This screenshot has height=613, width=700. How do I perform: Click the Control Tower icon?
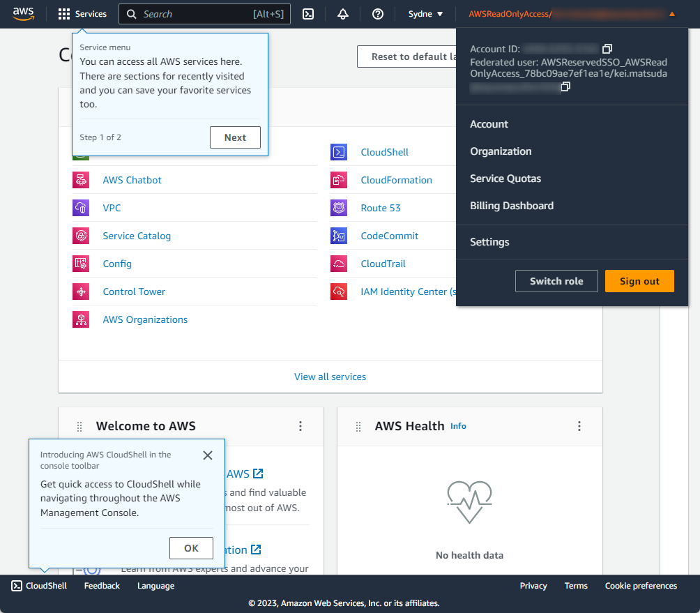click(81, 292)
